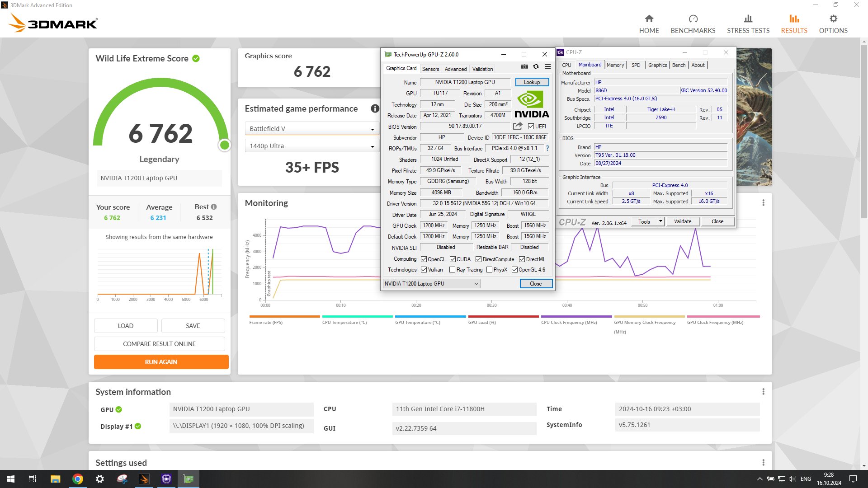Switch to the CPU tab in CPU-Z

566,65
